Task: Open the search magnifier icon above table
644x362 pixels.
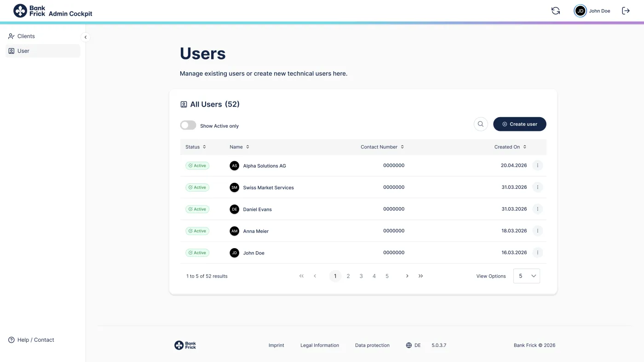Action: point(481,124)
